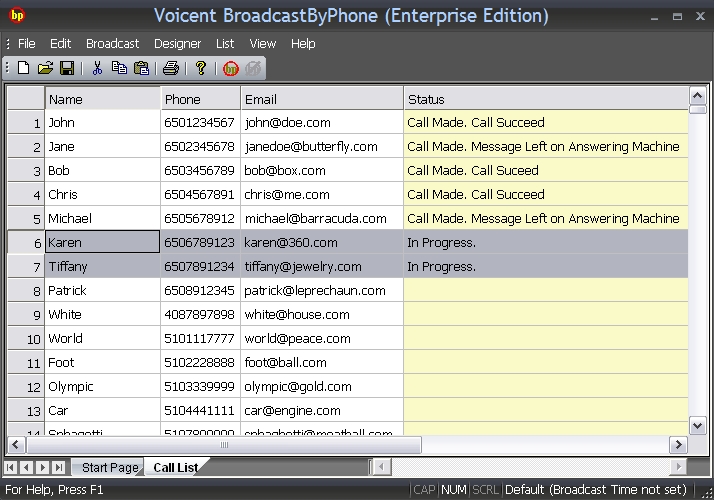The height and width of the screenshot is (500, 714).
Task: Select row header number 6
Action: 26,242
